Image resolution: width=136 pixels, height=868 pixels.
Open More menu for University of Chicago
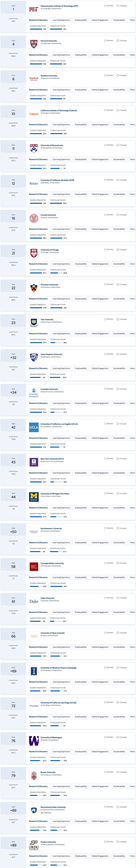tap(132, 264)
